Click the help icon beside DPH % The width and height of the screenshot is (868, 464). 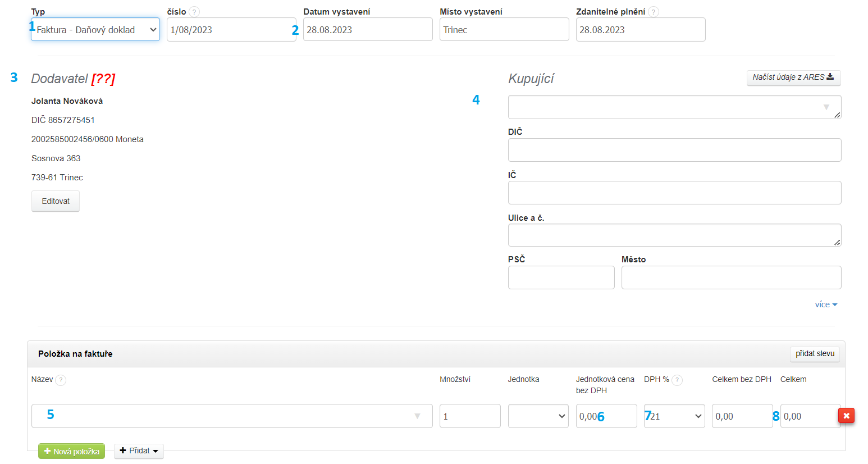[677, 380]
